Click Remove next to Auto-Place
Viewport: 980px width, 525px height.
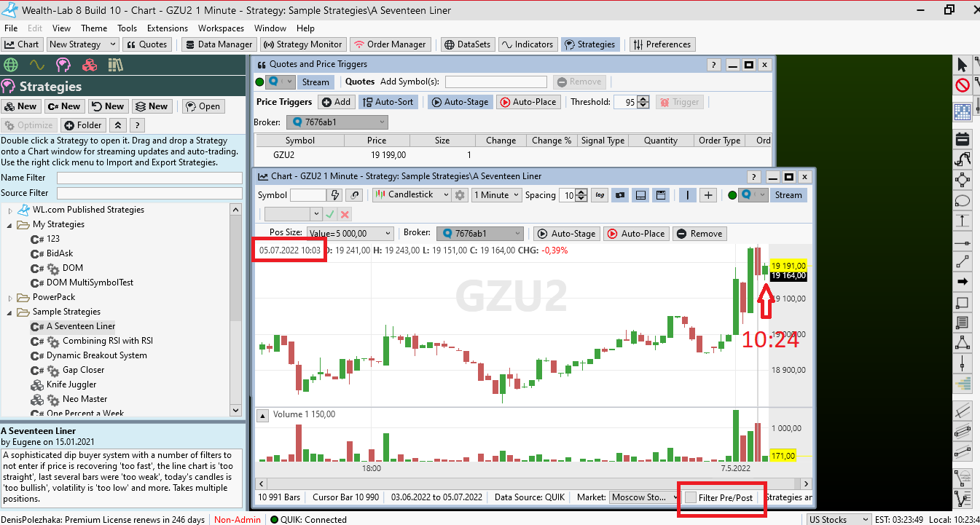699,234
